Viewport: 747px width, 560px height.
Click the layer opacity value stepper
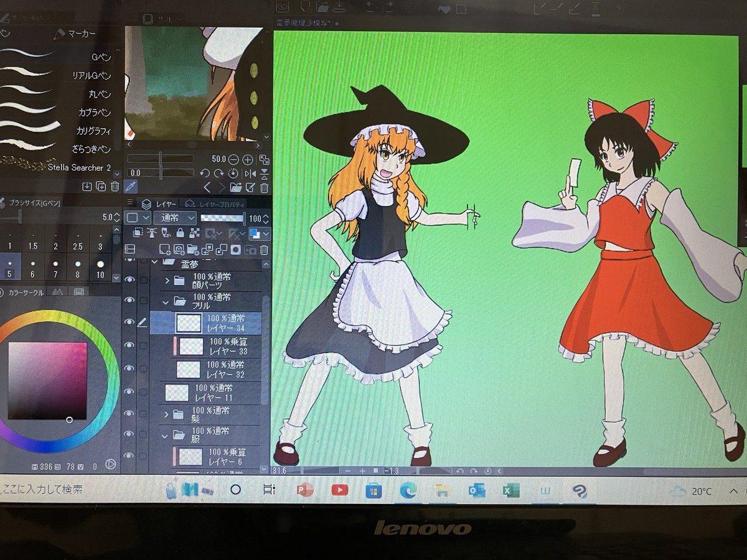pos(266,218)
